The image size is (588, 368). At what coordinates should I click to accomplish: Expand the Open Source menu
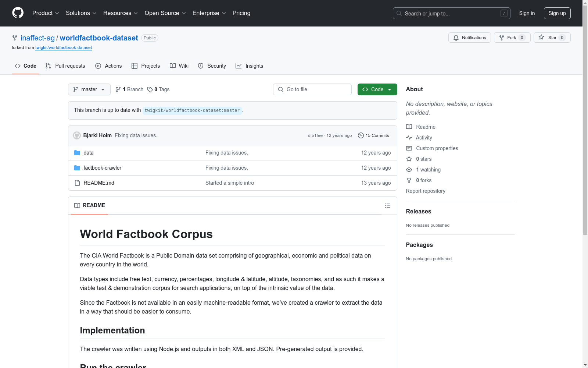click(x=165, y=13)
